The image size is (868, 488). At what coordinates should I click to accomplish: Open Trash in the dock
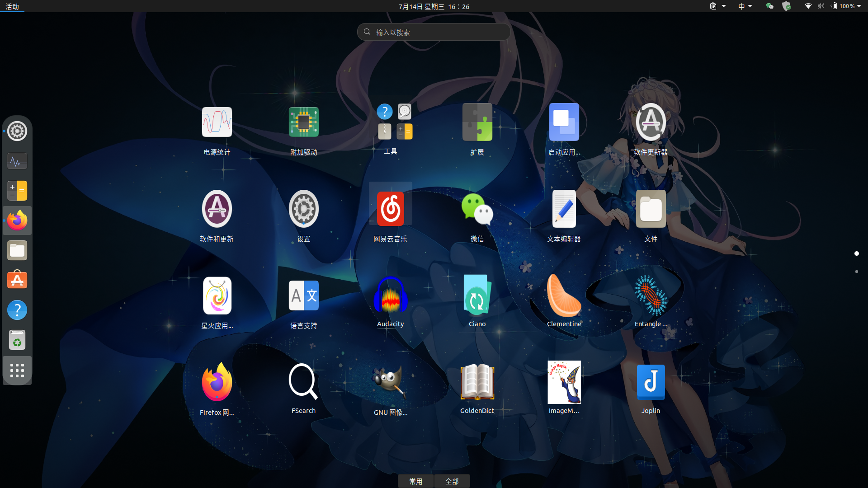tap(17, 340)
